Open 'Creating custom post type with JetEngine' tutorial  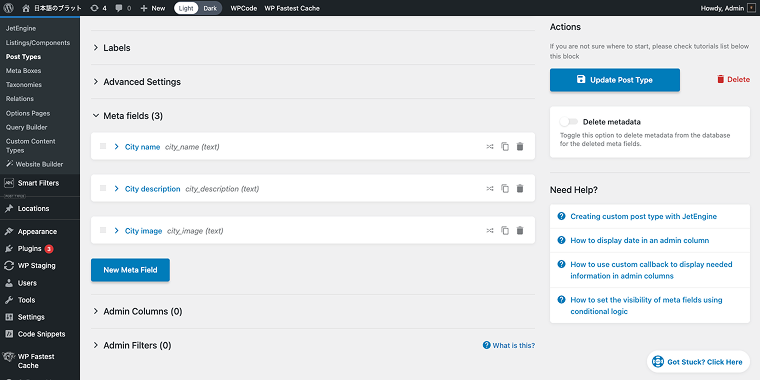(x=644, y=216)
